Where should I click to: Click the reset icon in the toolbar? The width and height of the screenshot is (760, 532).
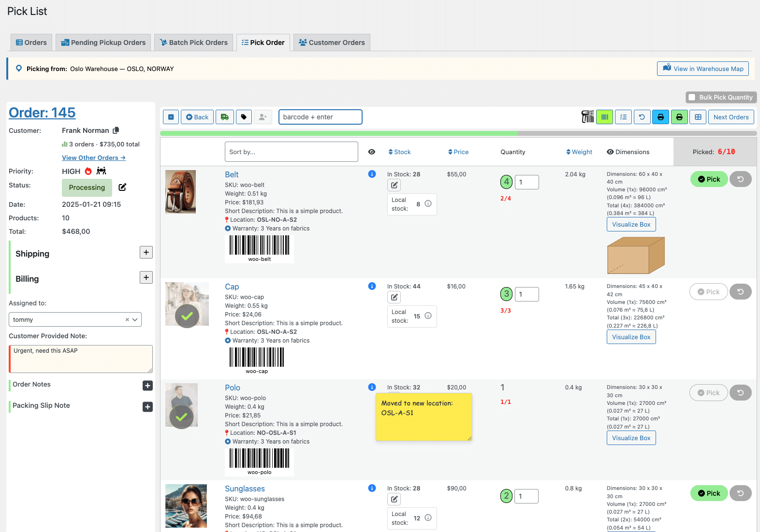coord(642,117)
